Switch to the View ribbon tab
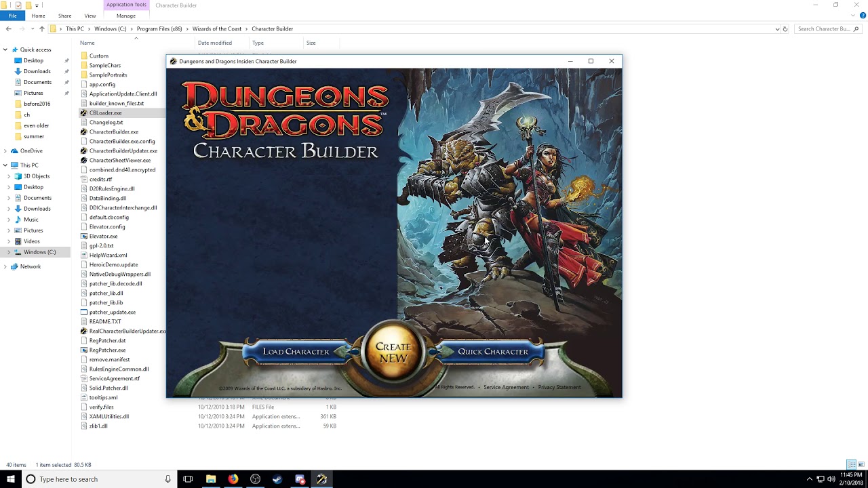868x488 pixels. (90, 16)
